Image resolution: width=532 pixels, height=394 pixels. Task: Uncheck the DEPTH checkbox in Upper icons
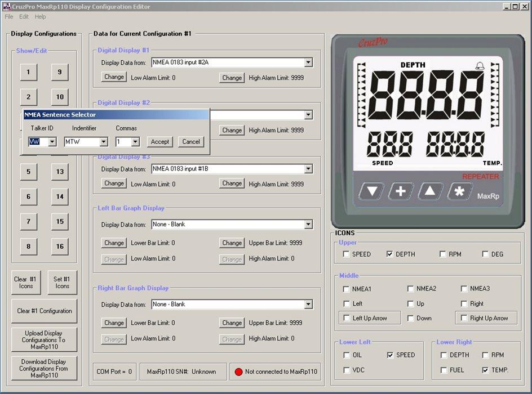tap(390, 254)
